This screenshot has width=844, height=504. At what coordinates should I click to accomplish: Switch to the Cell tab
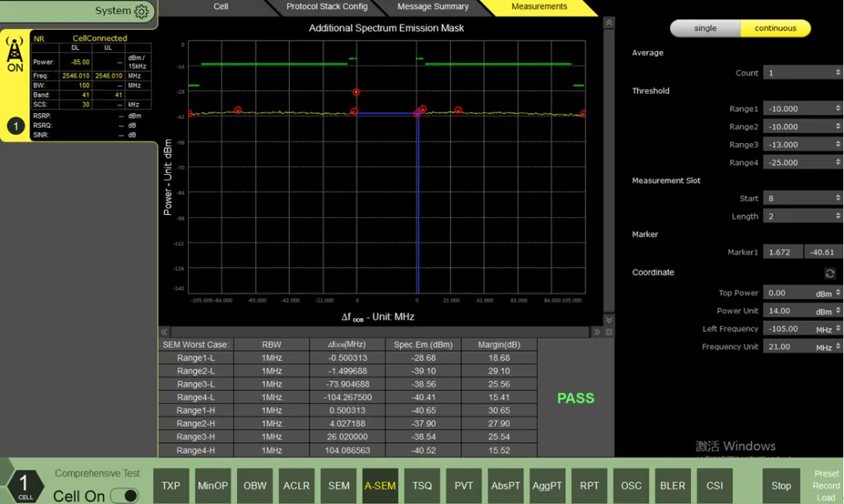220,7
